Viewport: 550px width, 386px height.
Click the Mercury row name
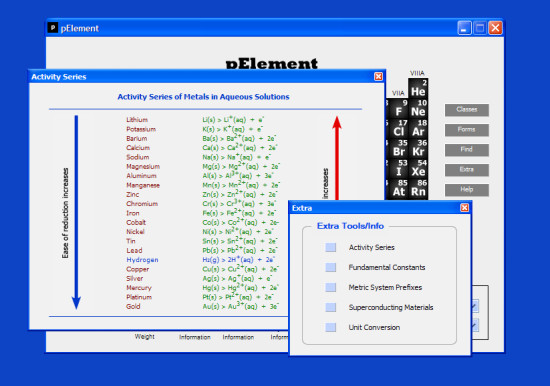pos(139,288)
